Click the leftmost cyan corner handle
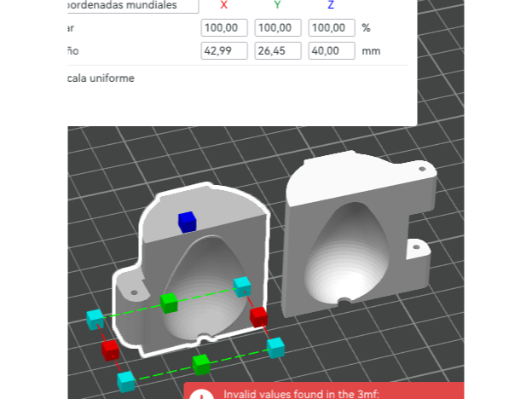Screen dimensions: 532x399 [x=95, y=319]
